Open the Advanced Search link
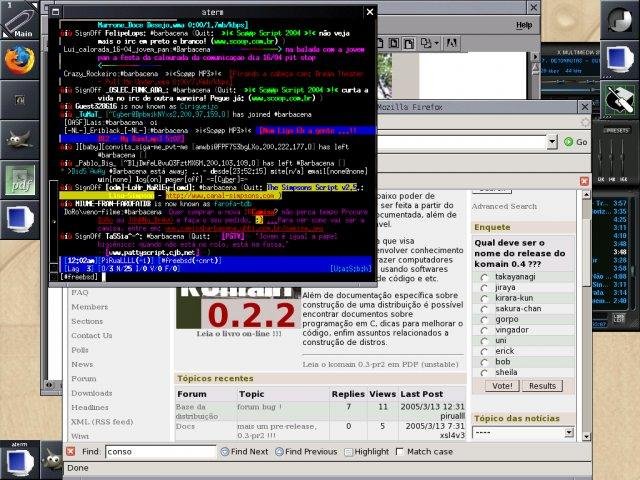This screenshot has width=640, height=480. (504, 207)
